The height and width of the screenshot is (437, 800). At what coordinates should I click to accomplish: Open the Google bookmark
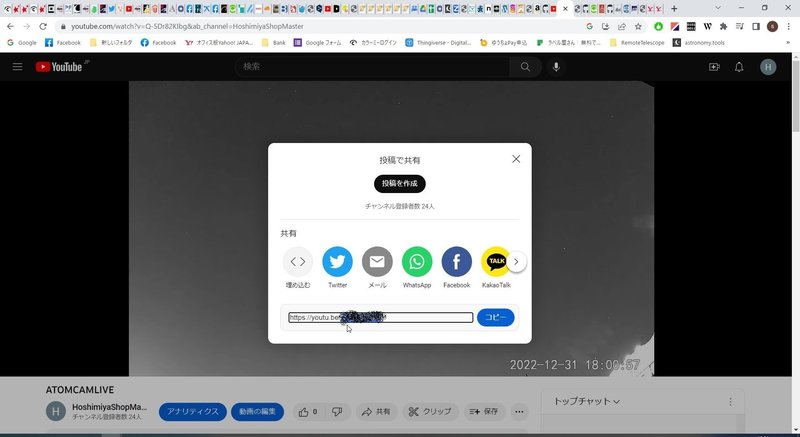[x=21, y=43]
